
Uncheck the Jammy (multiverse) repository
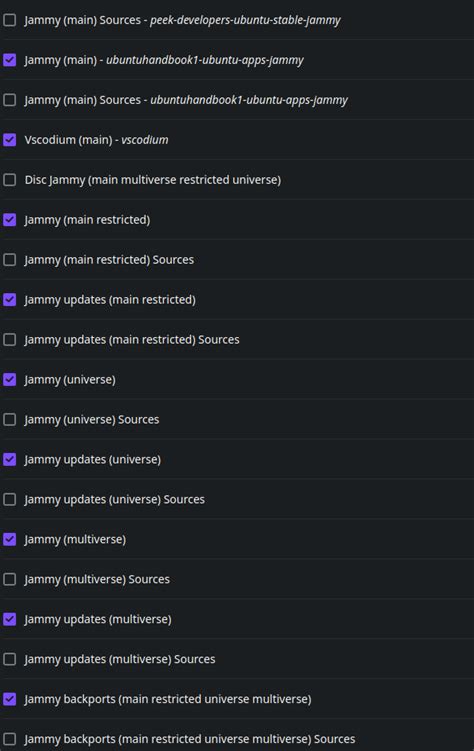(x=10, y=539)
